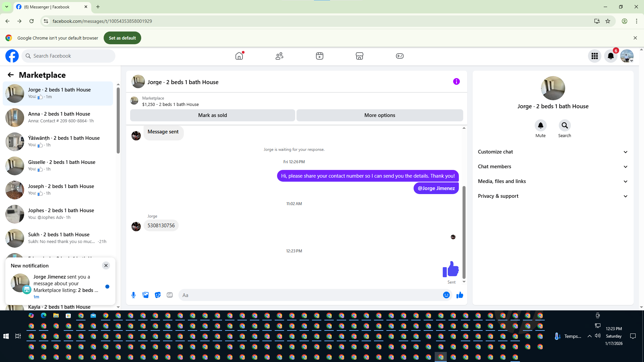Open the notifications bell
Viewport: 644px width, 362px height.
point(610,56)
